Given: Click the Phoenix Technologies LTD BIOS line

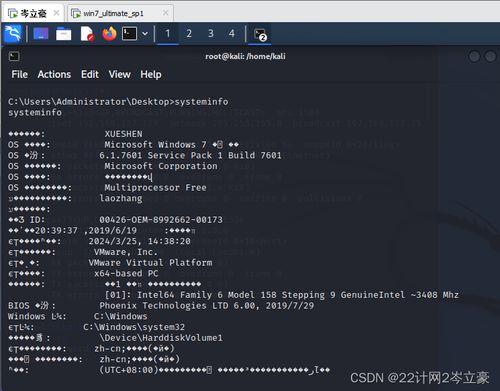Looking at the screenshot, I should (x=207, y=306).
